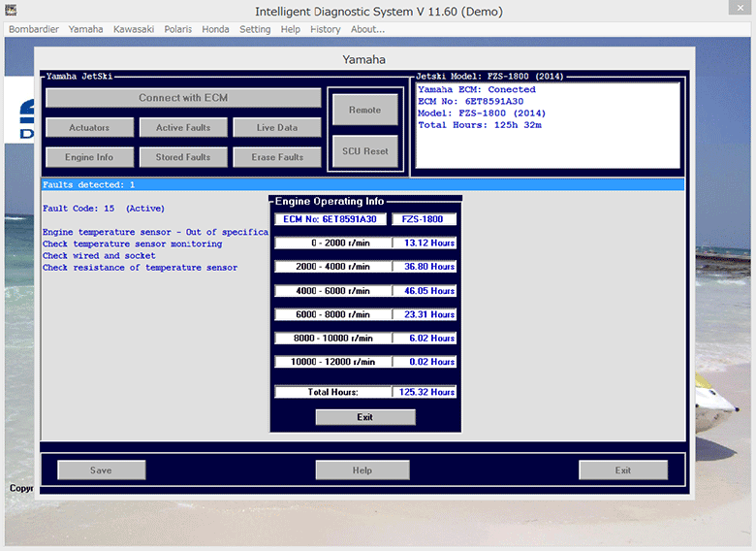
Task: Click the Total Hours: label
Action: (x=333, y=392)
